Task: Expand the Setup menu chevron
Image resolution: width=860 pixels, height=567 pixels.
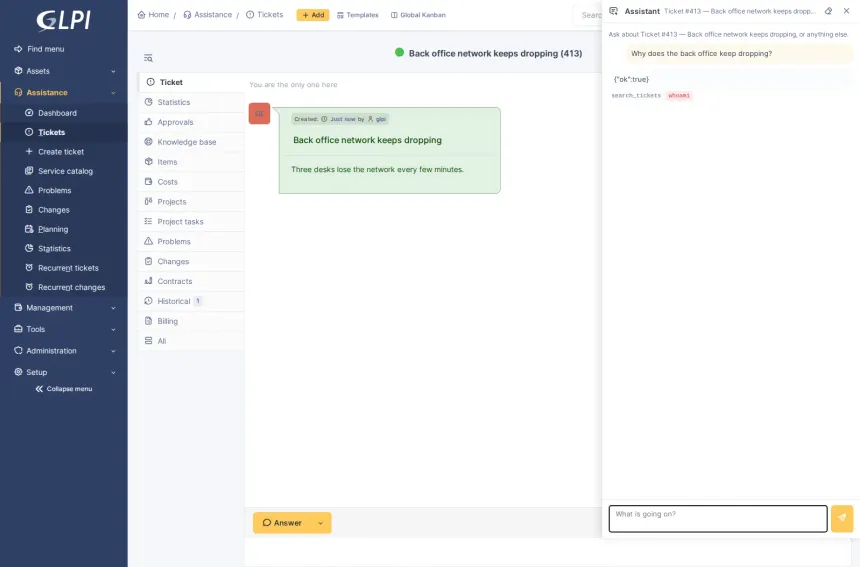Action: tap(113, 372)
